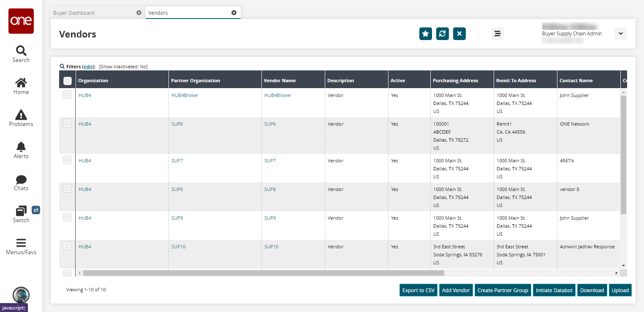Add Vendors page to favorites star

(x=426, y=34)
